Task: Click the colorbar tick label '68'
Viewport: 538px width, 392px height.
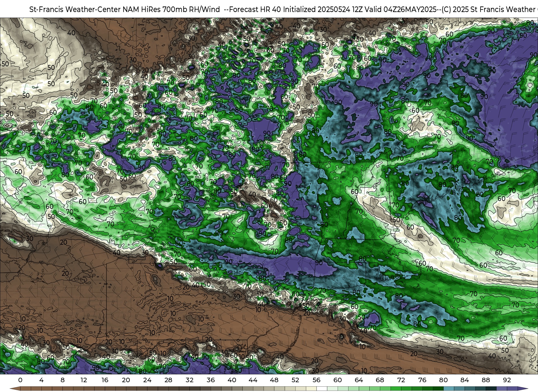Action: pos(380,380)
